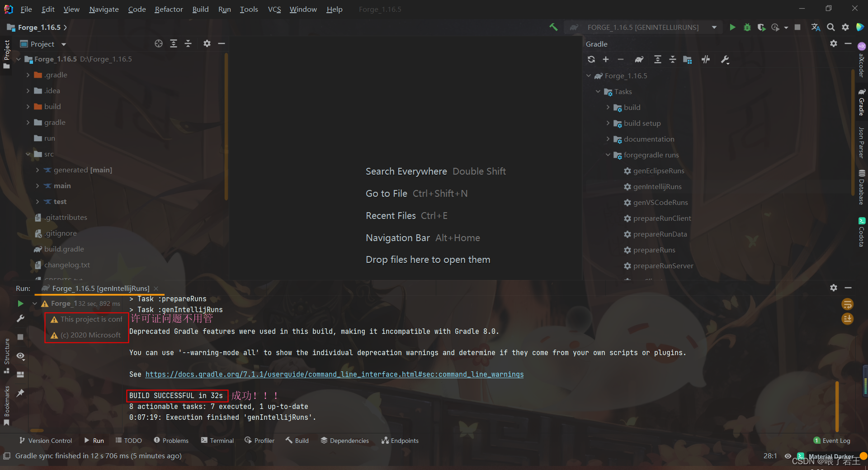The height and width of the screenshot is (470, 868).
Task: Toggle the Bookmarks side panel
Action: (6, 405)
